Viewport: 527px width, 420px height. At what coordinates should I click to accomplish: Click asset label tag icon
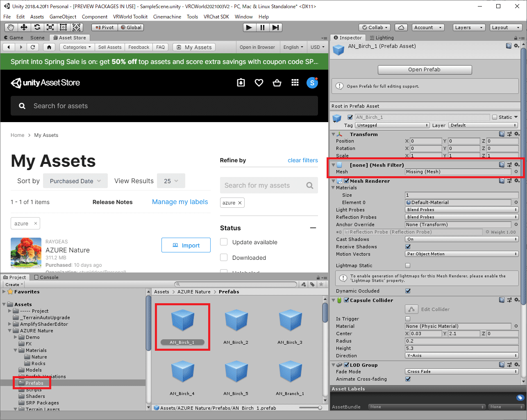pyautogui.click(x=520, y=397)
